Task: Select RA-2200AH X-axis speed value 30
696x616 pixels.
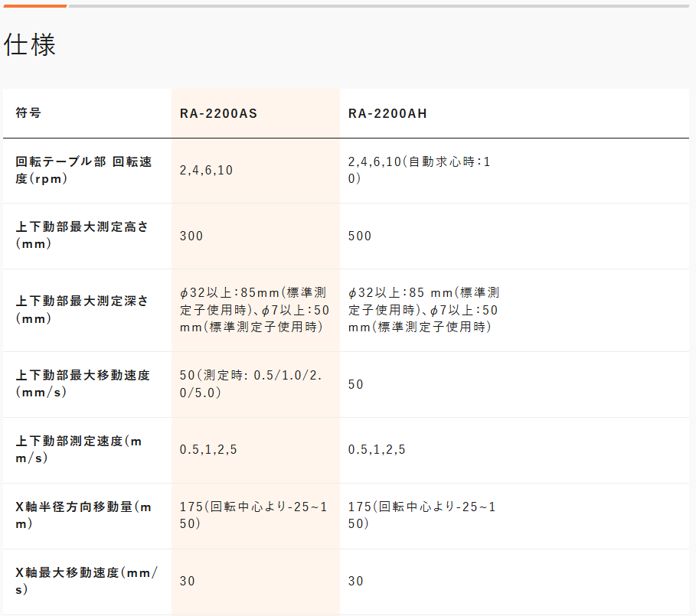Action: pyautogui.click(x=355, y=582)
